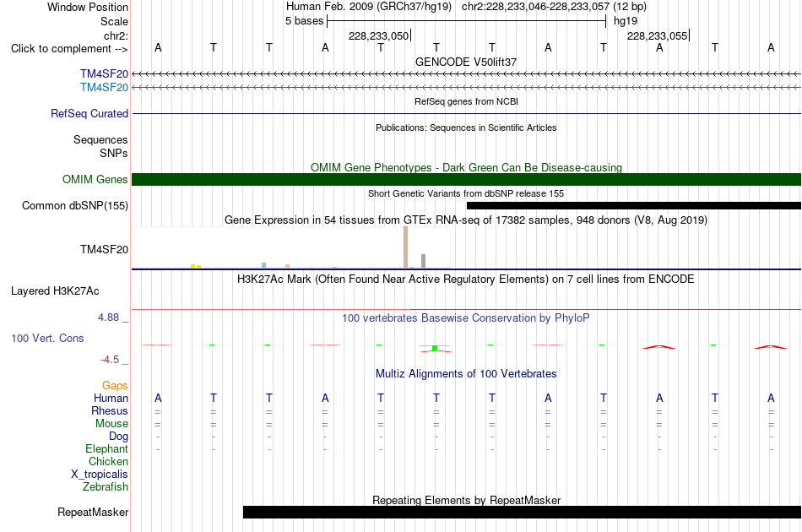The image size is (802, 532).
Task: Open the 'GENCODE V50lift37' track title
Action: pyautogui.click(x=466, y=62)
